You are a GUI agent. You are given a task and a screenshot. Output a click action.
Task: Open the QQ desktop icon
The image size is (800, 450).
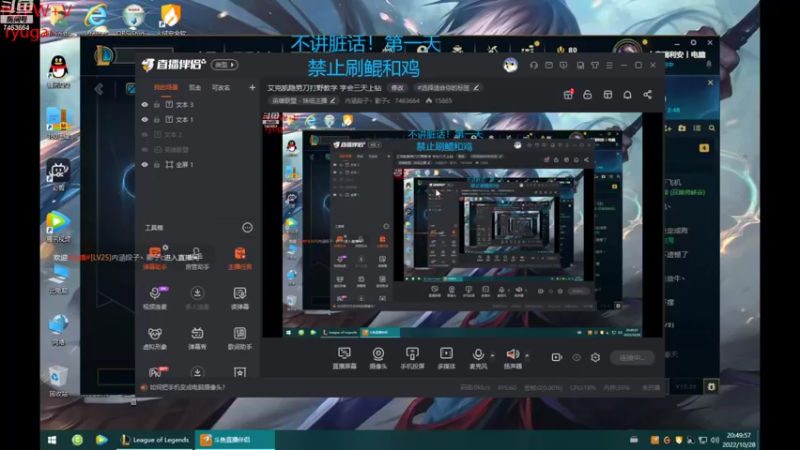coord(59,71)
